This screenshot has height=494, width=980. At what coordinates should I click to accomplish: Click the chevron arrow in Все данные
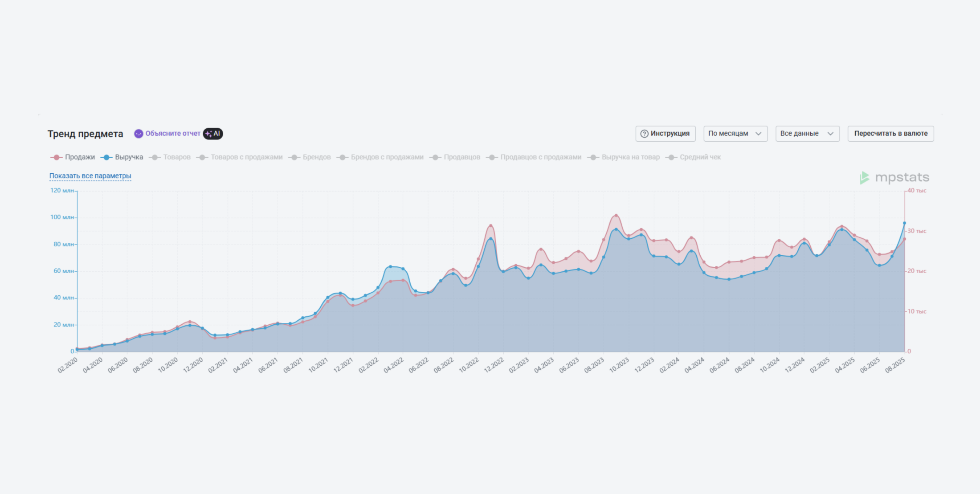pos(830,134)
